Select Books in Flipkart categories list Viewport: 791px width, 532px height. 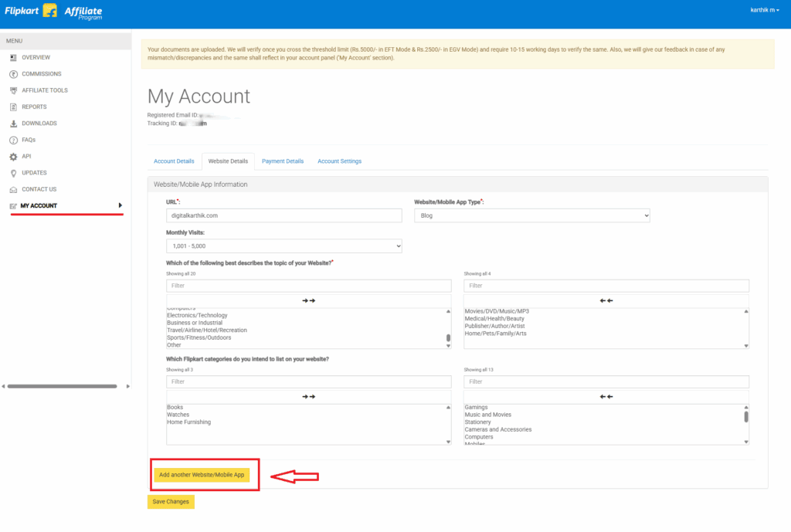click(175, 408)
